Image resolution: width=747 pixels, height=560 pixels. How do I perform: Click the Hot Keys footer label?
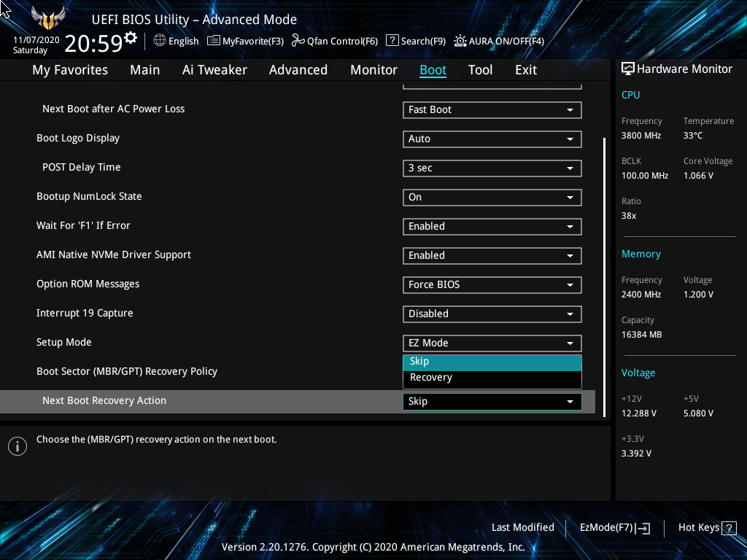(x=698, y=528)
